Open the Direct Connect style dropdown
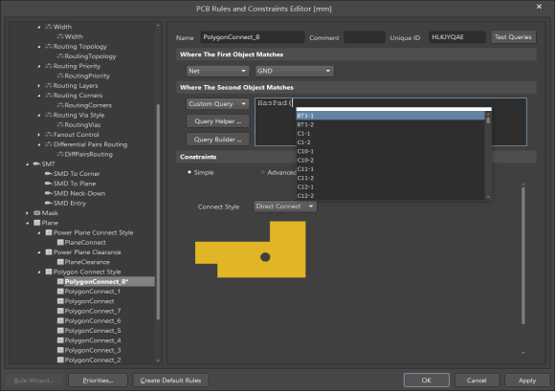This screenshot has height=392, width=556. 285,207
